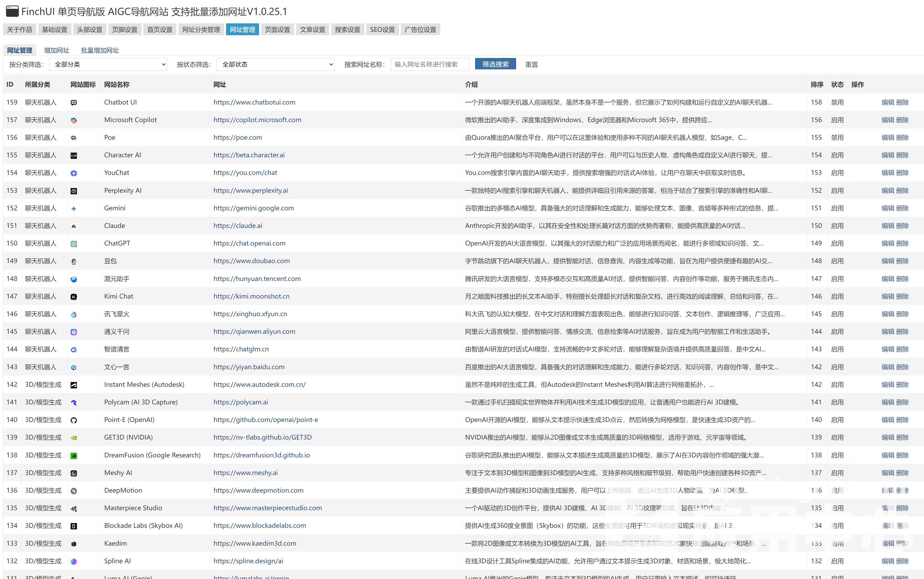
Task: Click the DreamFusion site icon
Action: point(74,456)
